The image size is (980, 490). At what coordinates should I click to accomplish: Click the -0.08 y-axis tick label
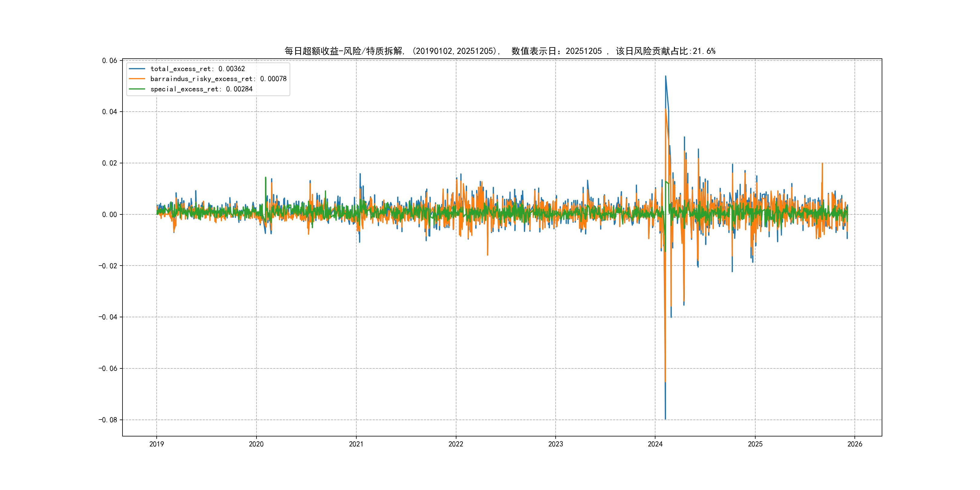pos(108,420)
